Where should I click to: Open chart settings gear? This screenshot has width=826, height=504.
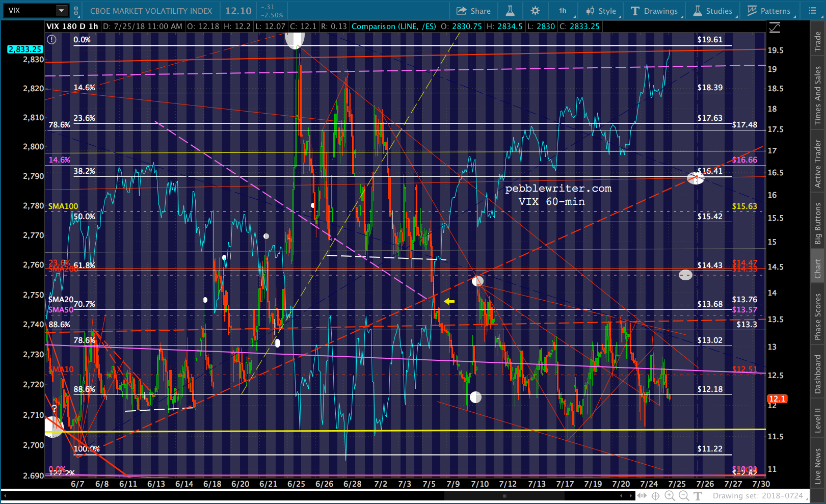tap(535, 11)
